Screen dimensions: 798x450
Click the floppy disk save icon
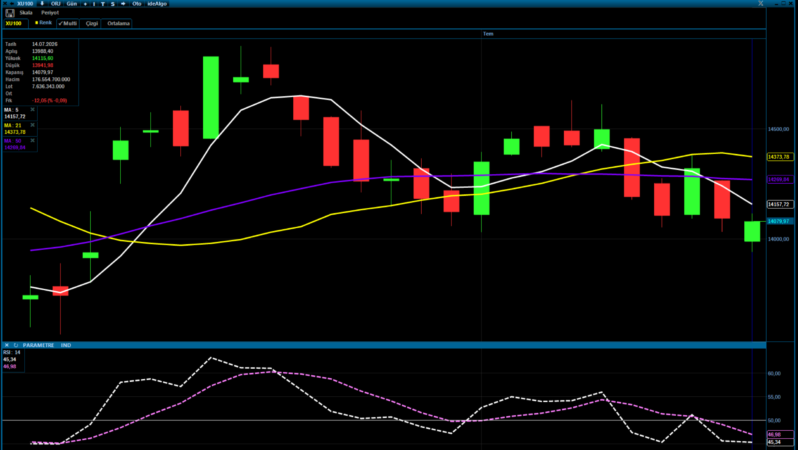(x=10, y=13)
